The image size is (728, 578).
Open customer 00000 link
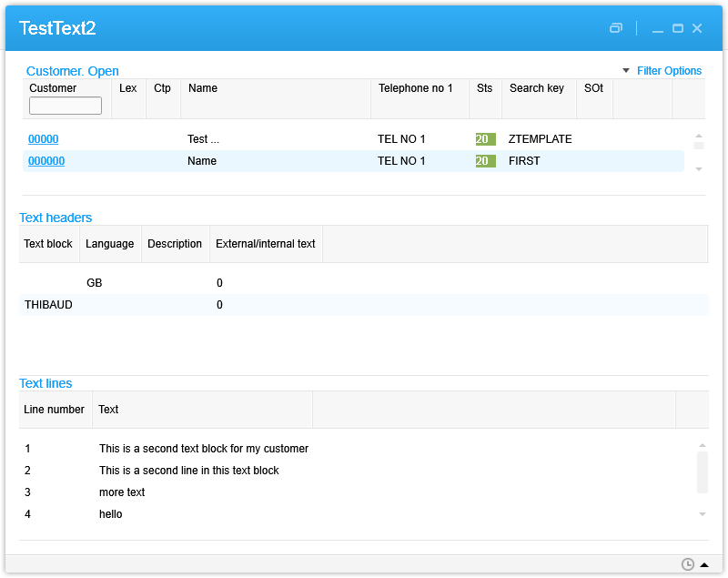(44, 139)
